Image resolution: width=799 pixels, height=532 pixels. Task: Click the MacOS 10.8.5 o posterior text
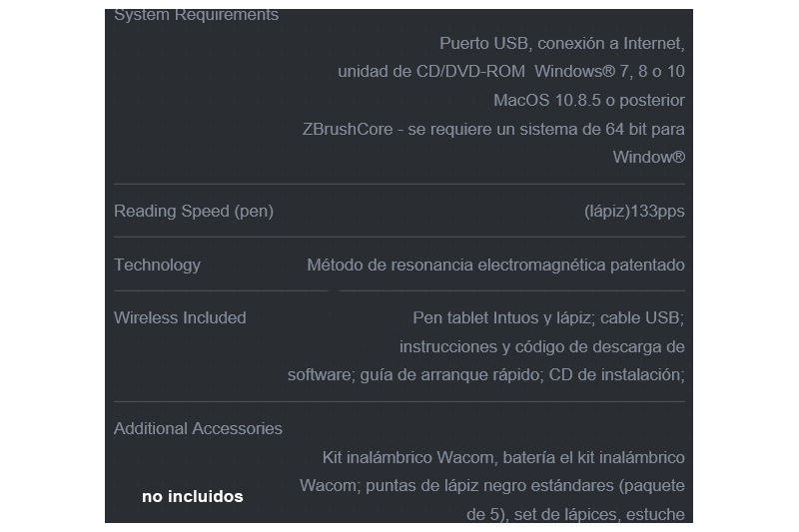coord(589,100)
